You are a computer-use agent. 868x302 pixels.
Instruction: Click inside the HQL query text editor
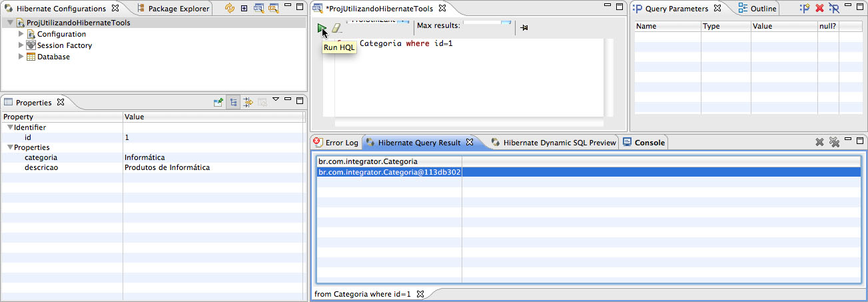pos(469,77)
